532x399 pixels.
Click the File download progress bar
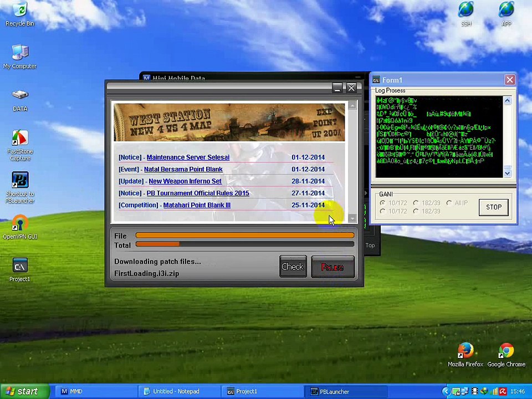pyautogui.click(x=244, y=235)
